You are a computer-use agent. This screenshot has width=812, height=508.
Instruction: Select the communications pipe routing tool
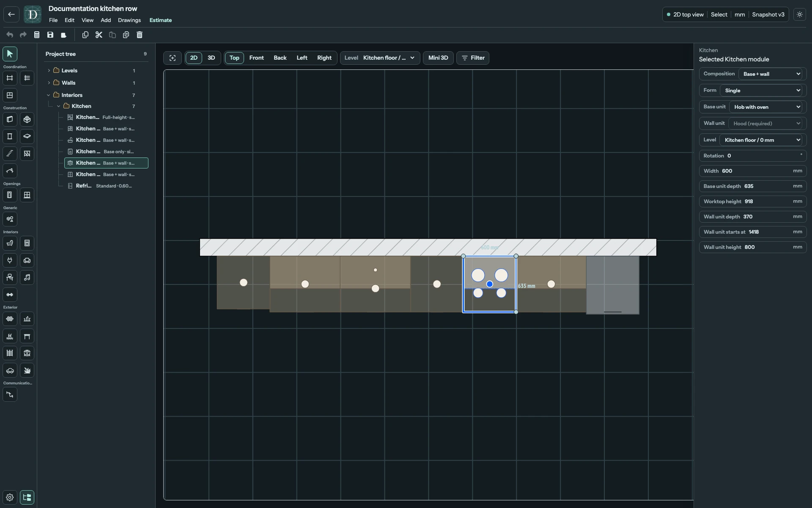tap(10, 395)
